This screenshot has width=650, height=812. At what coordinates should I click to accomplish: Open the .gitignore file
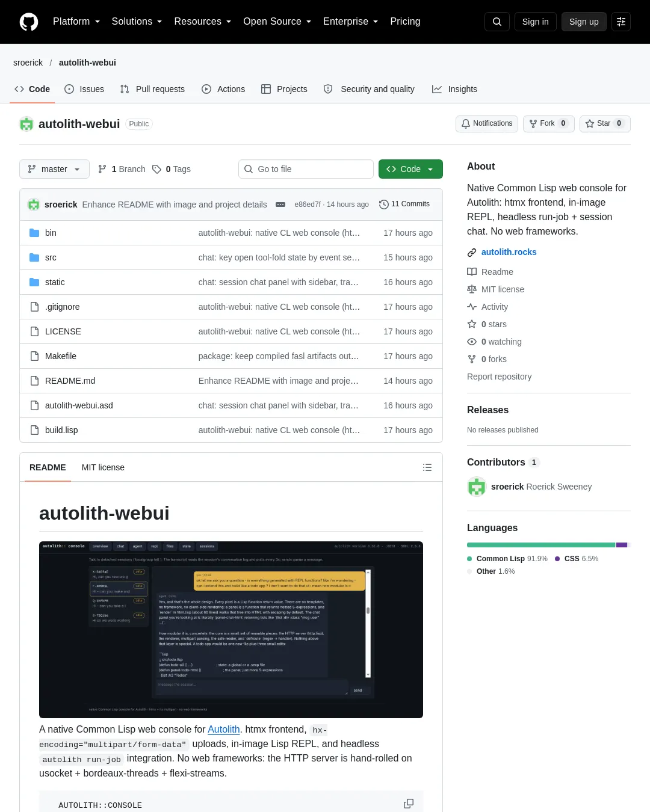[x=62, y=307]
